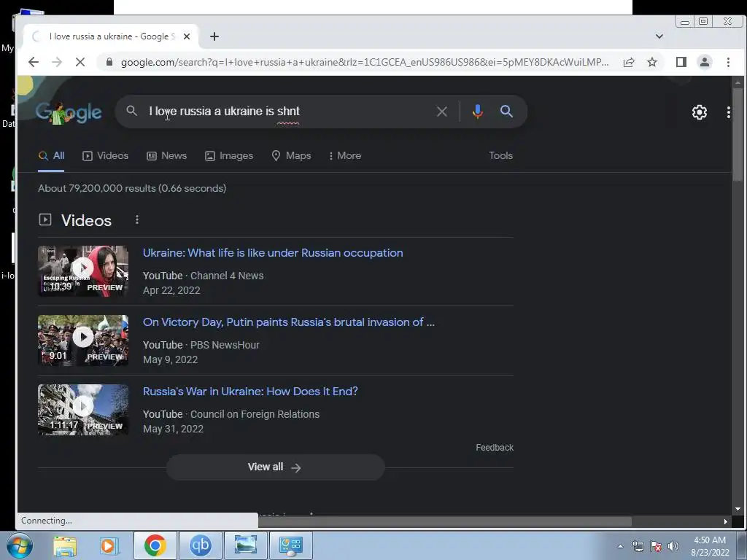Switch to the Videos results tab
This screenshot has width=747, height=560.
(x=105, y=156)
